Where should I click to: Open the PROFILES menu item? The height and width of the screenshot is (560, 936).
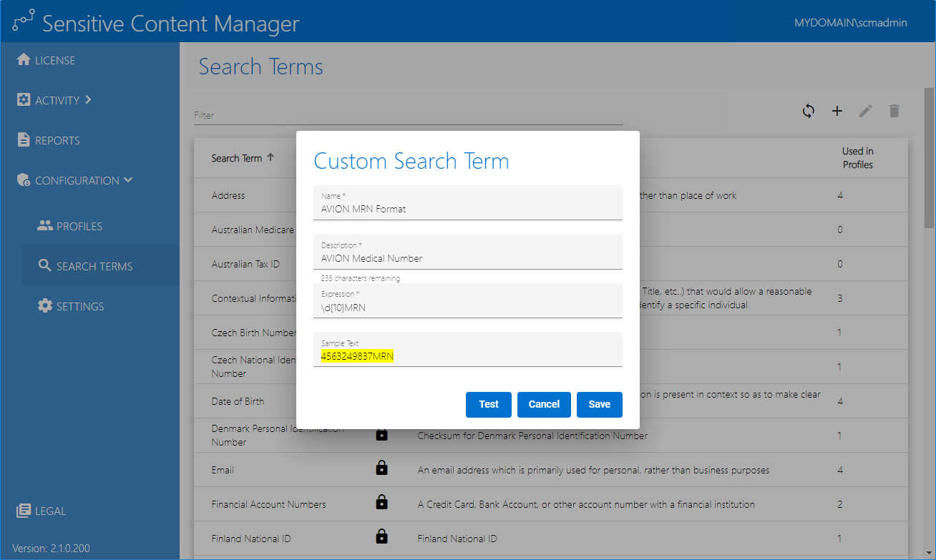click(x=79, y=227)
